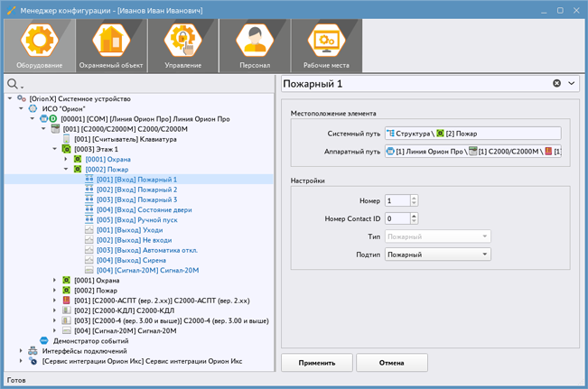Screen dimensions: 588x389
Task: Click the Демонстратор событий tree icon
Action: click(43, 341)
